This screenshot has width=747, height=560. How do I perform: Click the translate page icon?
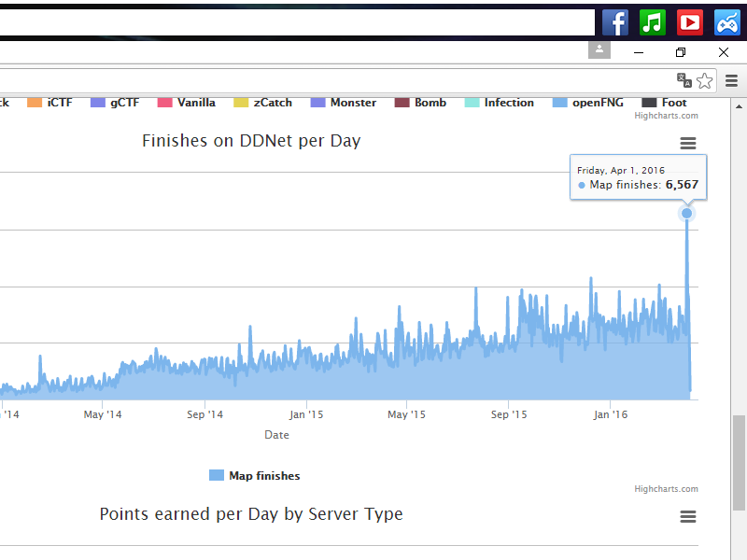tap(684, 80)
